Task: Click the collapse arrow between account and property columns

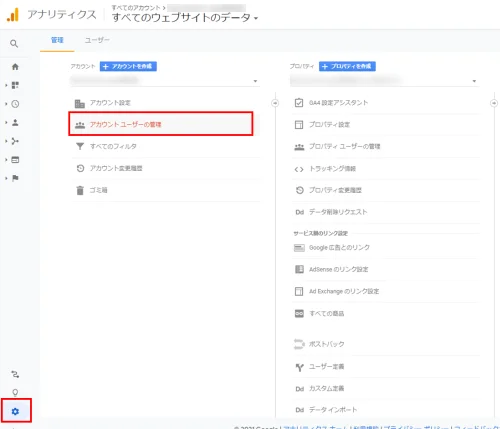Action: coord(275,103)
